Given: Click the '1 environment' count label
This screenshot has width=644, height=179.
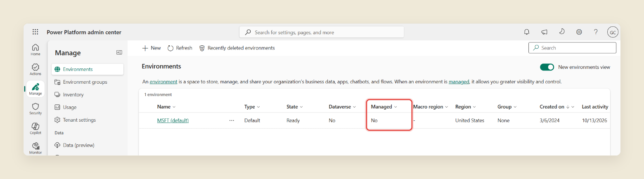Looking at the screenshot, I should pyautogui.click(x=158, y=94).
